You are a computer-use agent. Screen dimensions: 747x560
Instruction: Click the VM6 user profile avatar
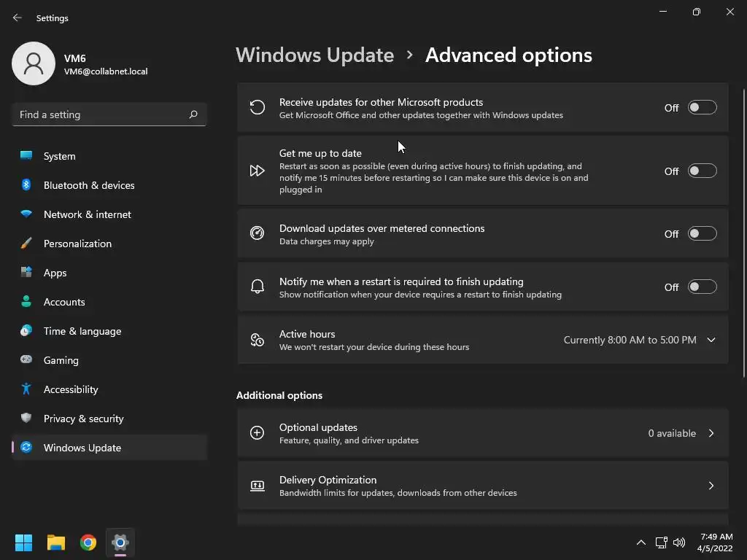tap(34, 63)
